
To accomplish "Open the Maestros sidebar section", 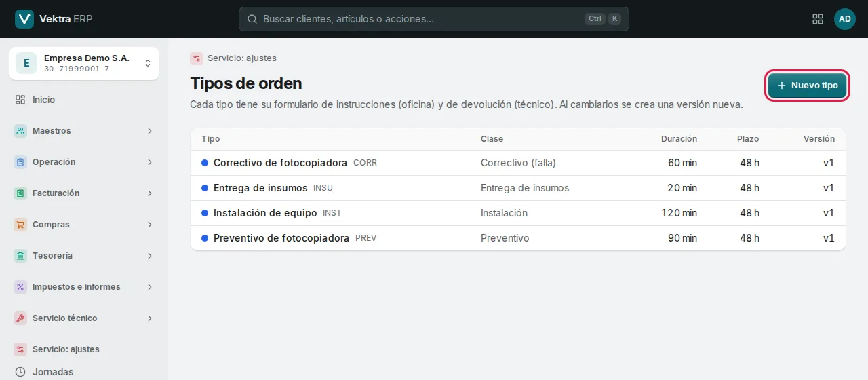I will click(x=84, y=131).
